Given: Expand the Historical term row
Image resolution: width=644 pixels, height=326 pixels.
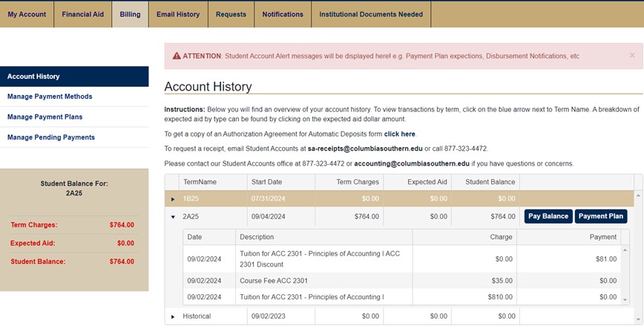Looking at the screenshot, I should 173,316.
